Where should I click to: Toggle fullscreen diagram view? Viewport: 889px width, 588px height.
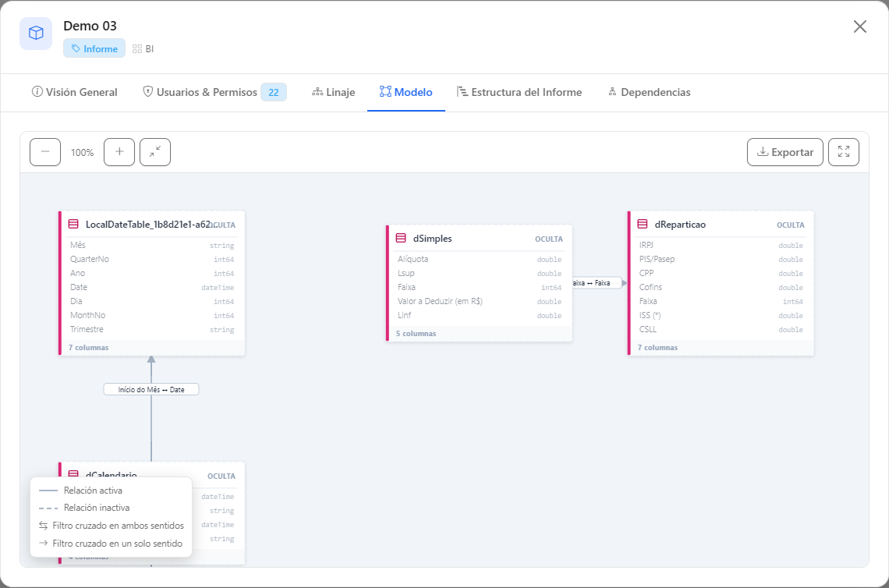tap(844, 152)
